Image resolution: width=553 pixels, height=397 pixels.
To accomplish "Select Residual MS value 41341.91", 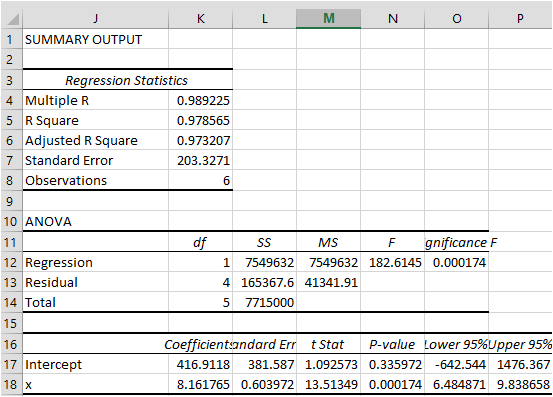I will point(328,282).
